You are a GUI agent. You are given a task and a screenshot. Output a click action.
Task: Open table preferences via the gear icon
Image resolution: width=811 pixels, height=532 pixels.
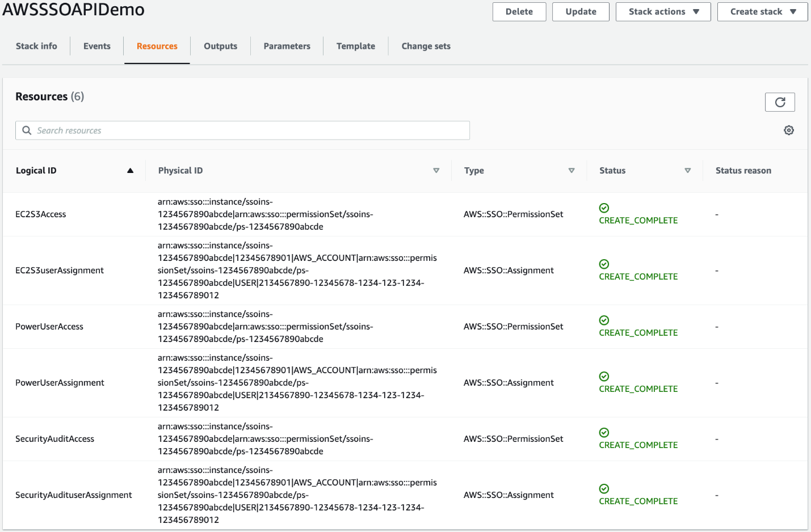click(x=789, y=130)
